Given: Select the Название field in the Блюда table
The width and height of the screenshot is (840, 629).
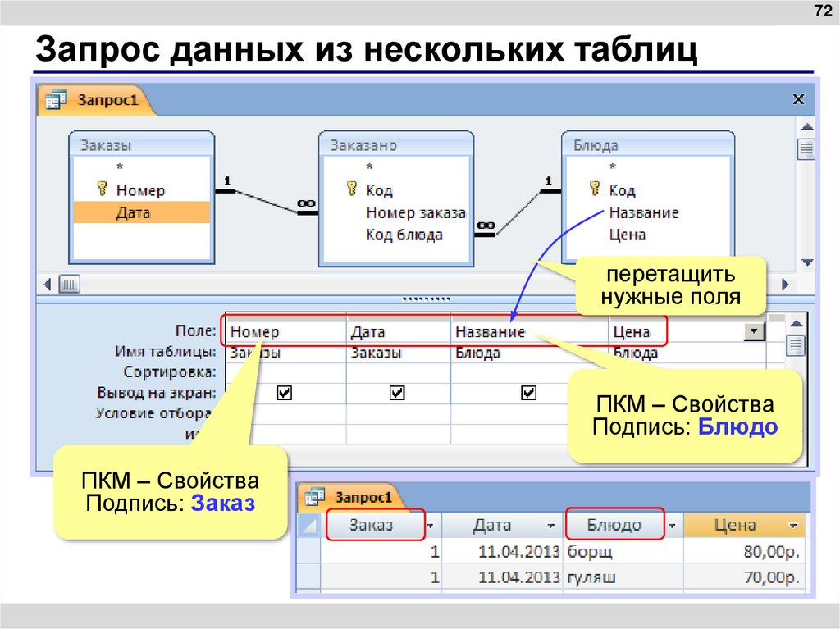Looking at the screenshot, I should coord(644,212).
